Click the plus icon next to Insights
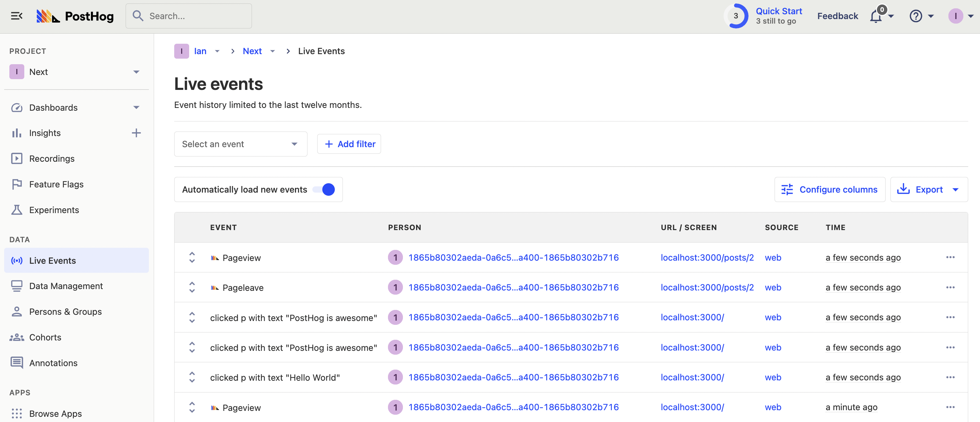980x422 pixels. point(136,133)
